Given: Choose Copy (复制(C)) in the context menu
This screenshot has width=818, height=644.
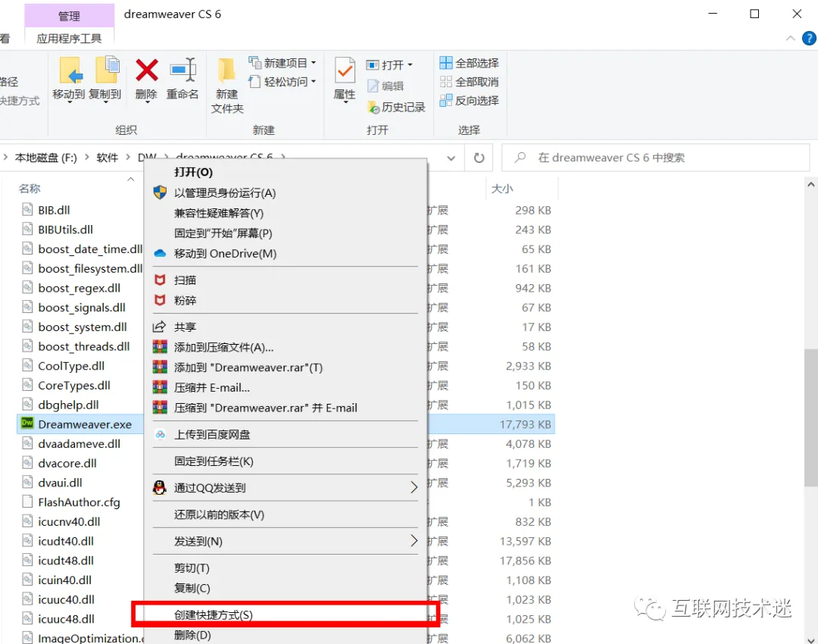Looking at the screenshot, I should [x=285, y=589].
